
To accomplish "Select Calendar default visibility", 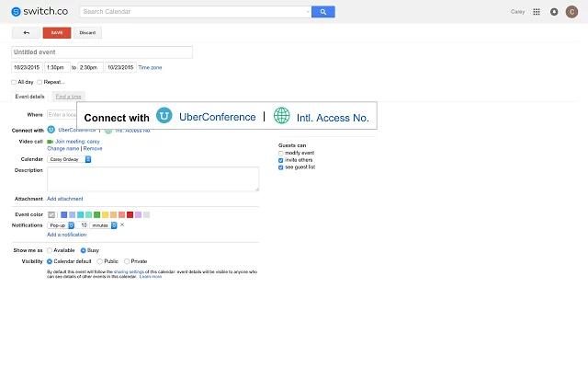I will (x=50, y=261).
